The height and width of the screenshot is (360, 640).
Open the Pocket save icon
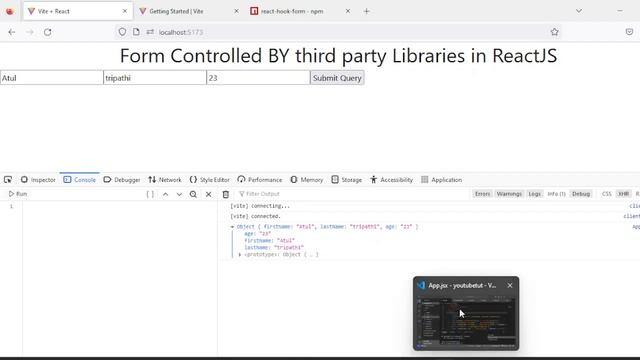[629, 32]
